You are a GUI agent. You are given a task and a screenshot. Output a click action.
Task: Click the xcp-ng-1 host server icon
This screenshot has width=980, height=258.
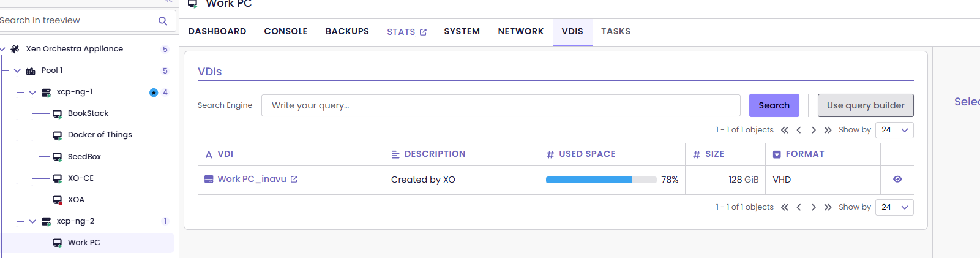(x=46, y=93)
